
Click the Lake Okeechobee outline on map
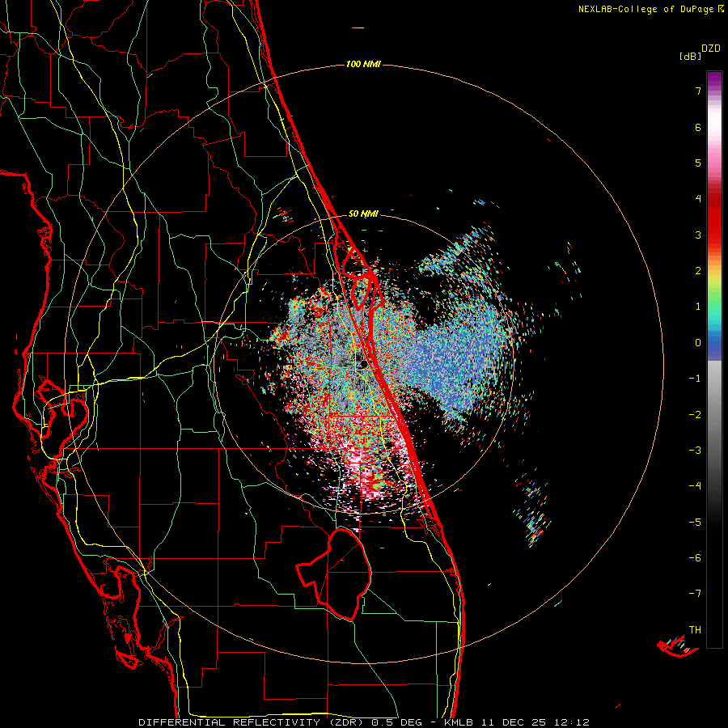pos(334,574)
